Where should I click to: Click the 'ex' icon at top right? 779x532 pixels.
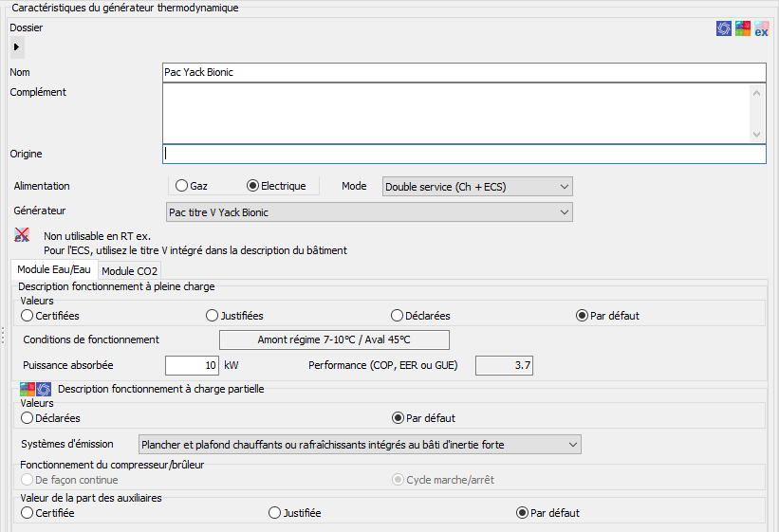click(761, 29)
